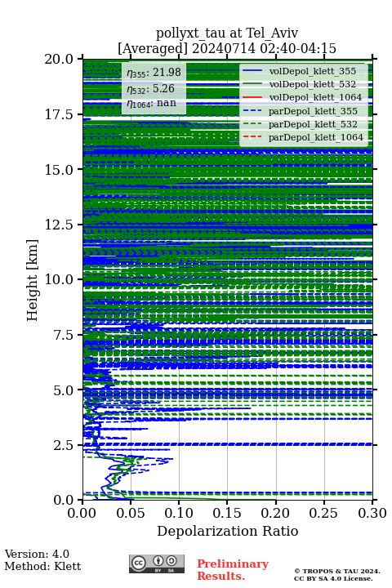392x588 pixels.
Task: Click the green solid volDepol_klett_532 legend line
Action: (252, 84)
